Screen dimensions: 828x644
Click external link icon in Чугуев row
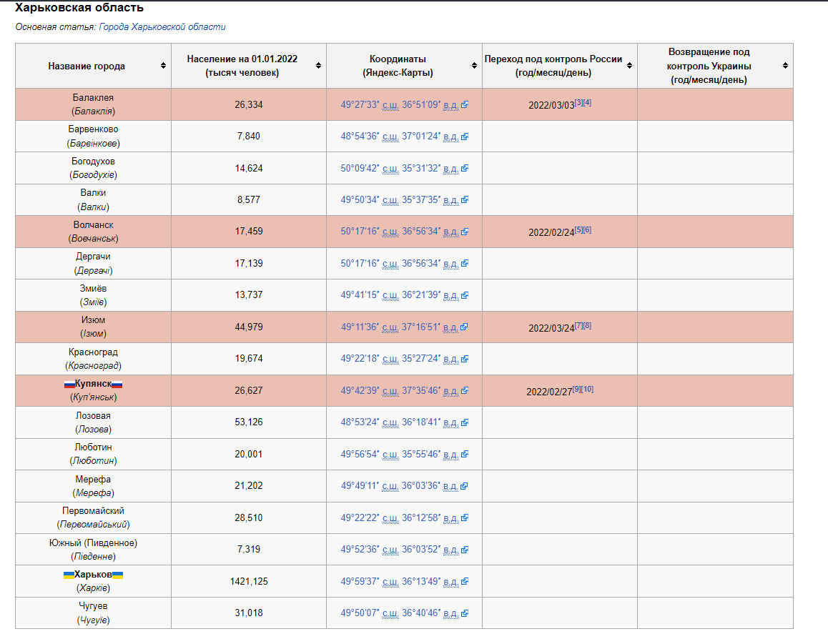coord(465,613)
